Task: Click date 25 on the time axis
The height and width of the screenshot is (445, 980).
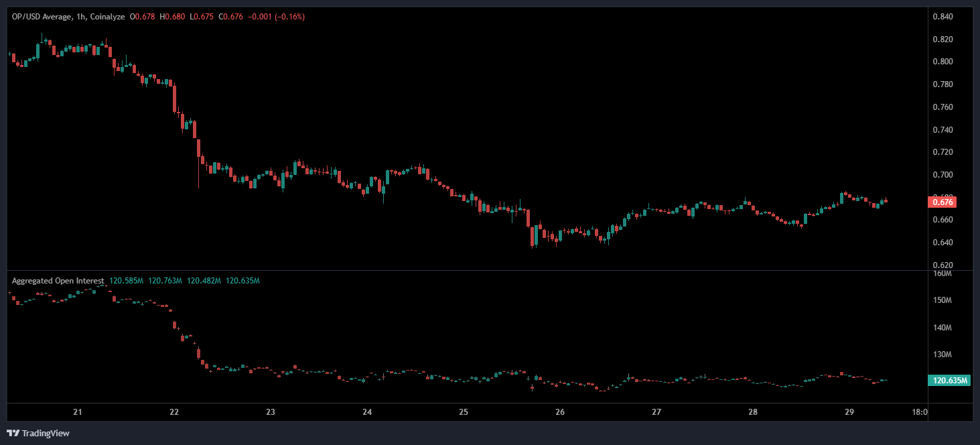Action: 464,412
